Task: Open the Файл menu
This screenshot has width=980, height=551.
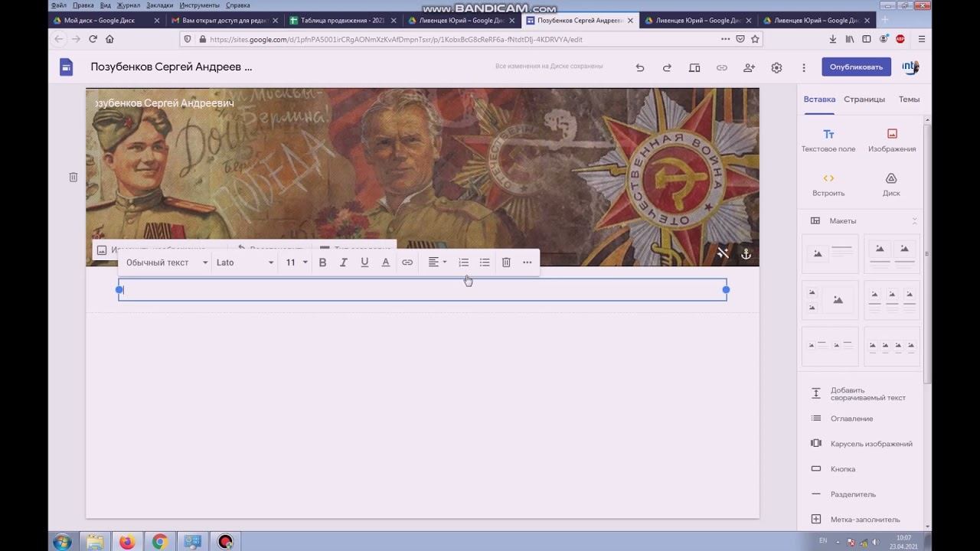Action: pyautogui.click(x=59, y=5)
